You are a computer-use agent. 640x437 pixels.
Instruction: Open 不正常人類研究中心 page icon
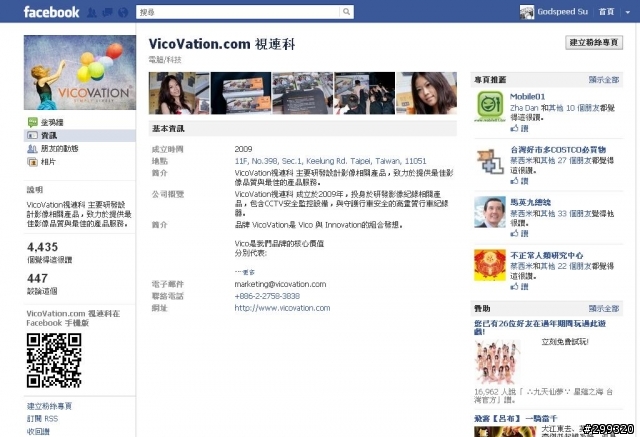[x=490, y=265]
